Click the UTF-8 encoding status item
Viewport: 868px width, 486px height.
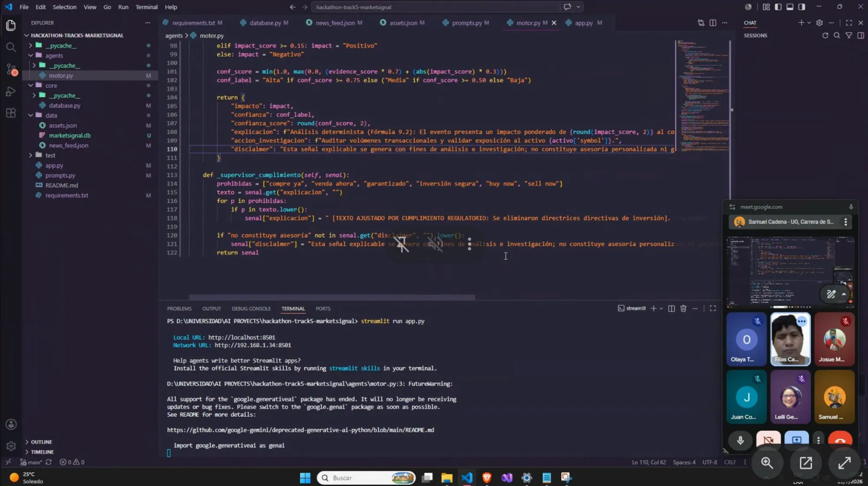pyautogui.click(x=710, y=462)
